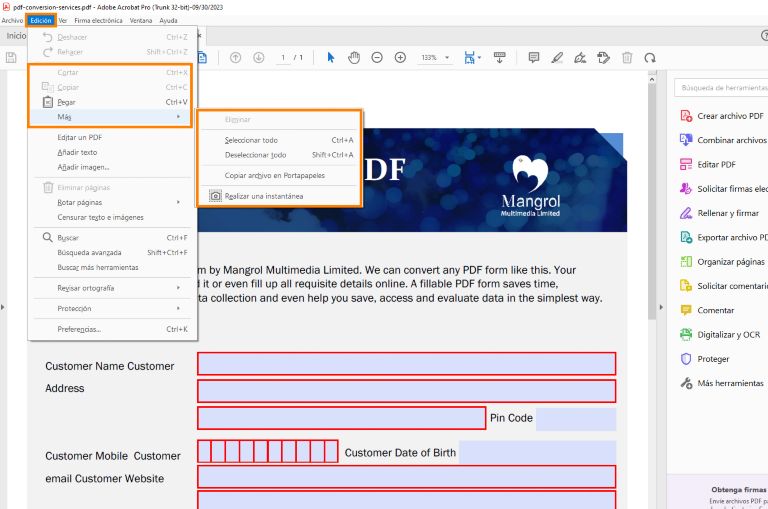
Task: Click Copiar archivo en Portapapeles
Action: coord(279,175)
